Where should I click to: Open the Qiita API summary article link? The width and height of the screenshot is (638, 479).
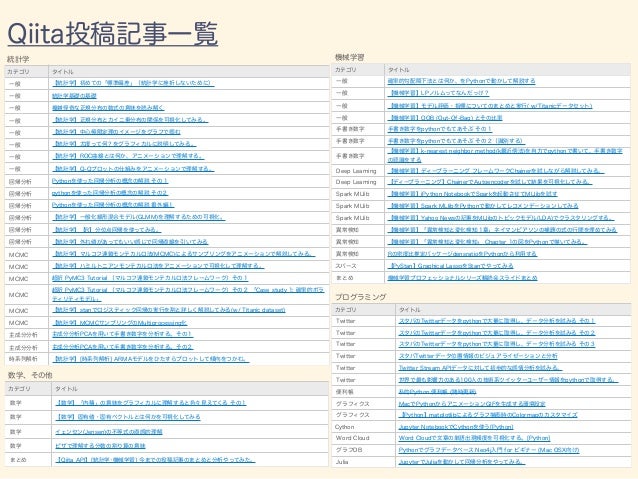pyautogui.click(x=155, y=460)
